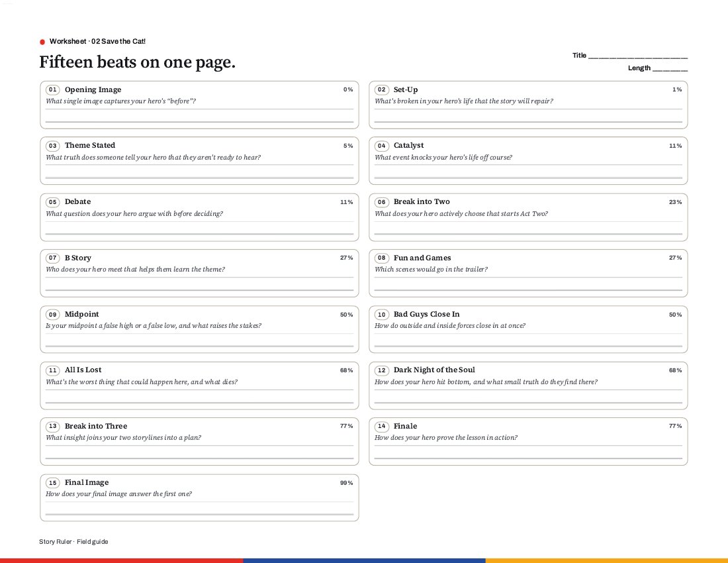Viewport: 728px width, 563px height.
Task: Select "What single image captures your hero's before?" question
Action: tap(120, 101)
